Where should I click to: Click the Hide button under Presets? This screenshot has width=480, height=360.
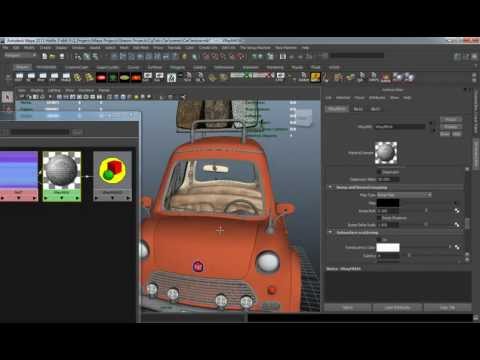[x=457, y=134]
